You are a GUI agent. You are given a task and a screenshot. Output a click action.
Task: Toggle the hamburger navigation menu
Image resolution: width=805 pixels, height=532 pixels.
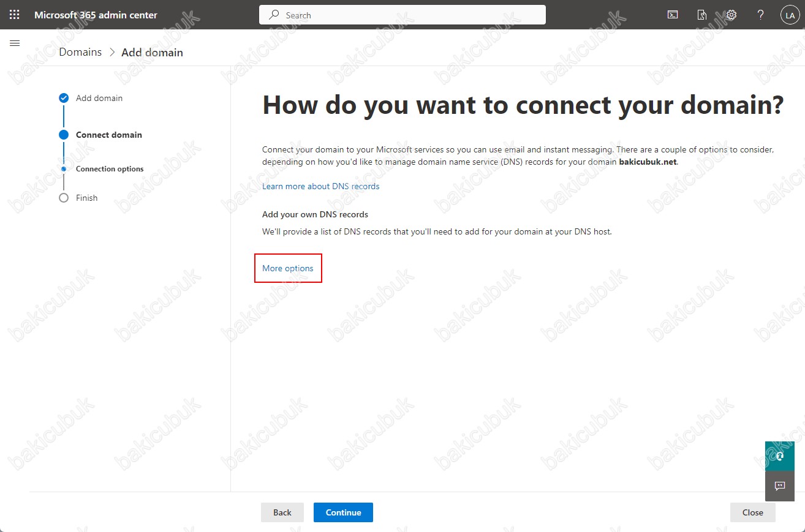pyautogui.click(x=15, y=43)
